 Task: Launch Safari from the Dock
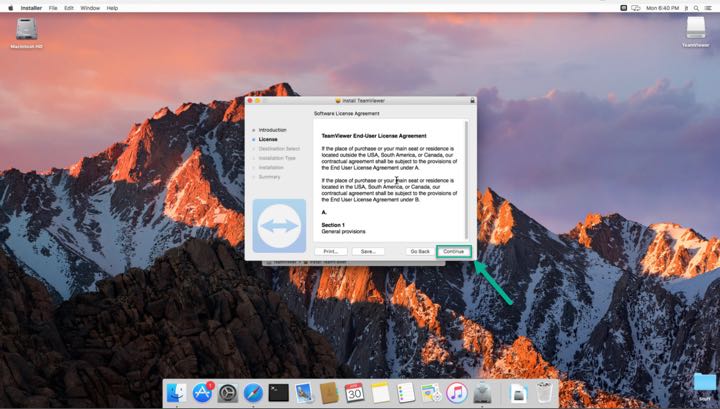tap(253, 393)
